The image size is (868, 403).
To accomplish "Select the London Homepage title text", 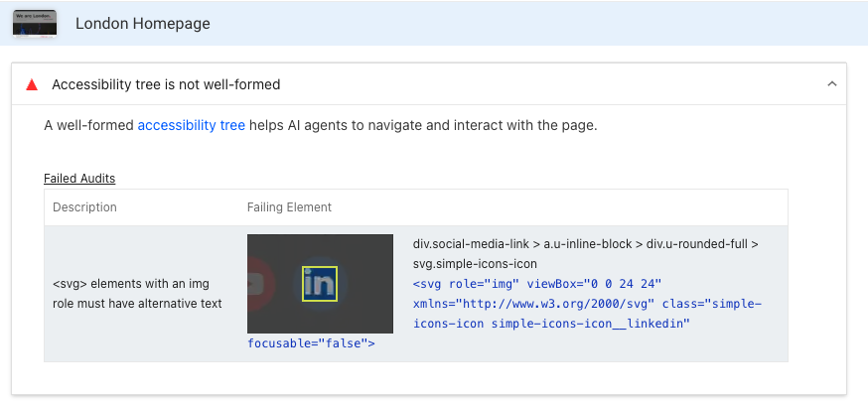I will (143, 24).
